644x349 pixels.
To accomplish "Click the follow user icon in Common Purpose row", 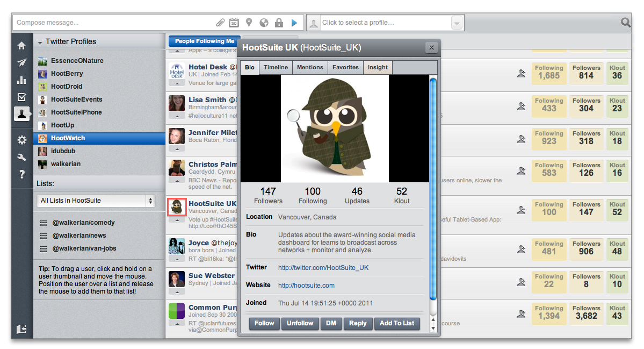I will (x=521, y=314).
